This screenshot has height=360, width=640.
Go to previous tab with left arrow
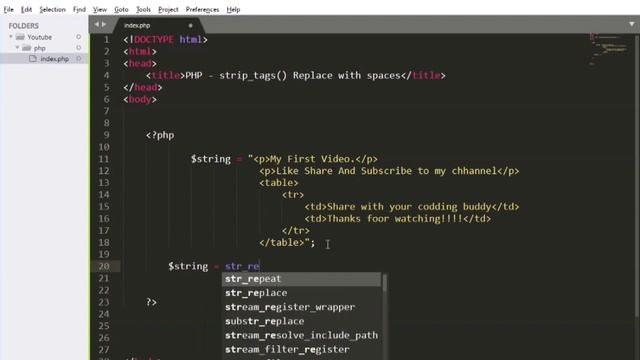96,24
